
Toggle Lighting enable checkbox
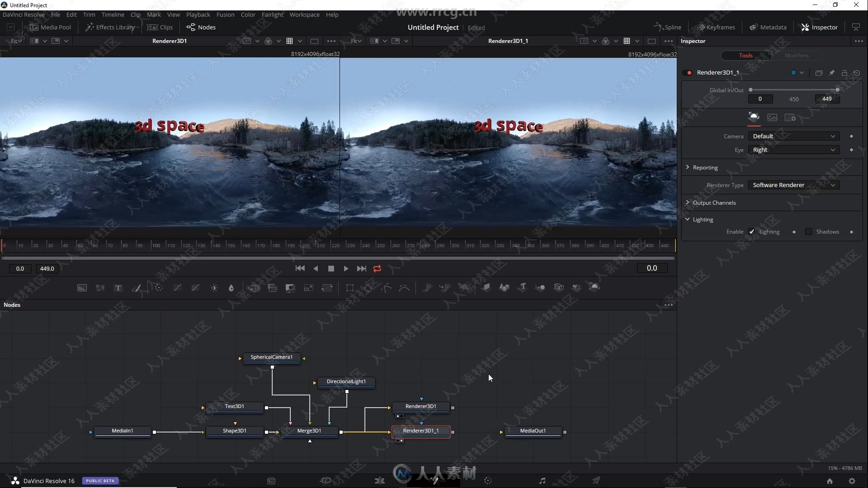pyautogui.click(x=752, y=231)
